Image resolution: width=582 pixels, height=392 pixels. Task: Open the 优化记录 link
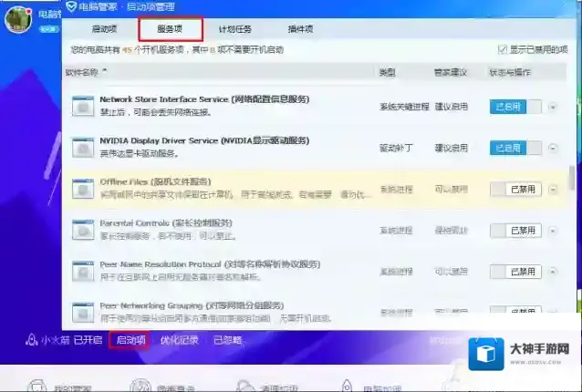180,340
